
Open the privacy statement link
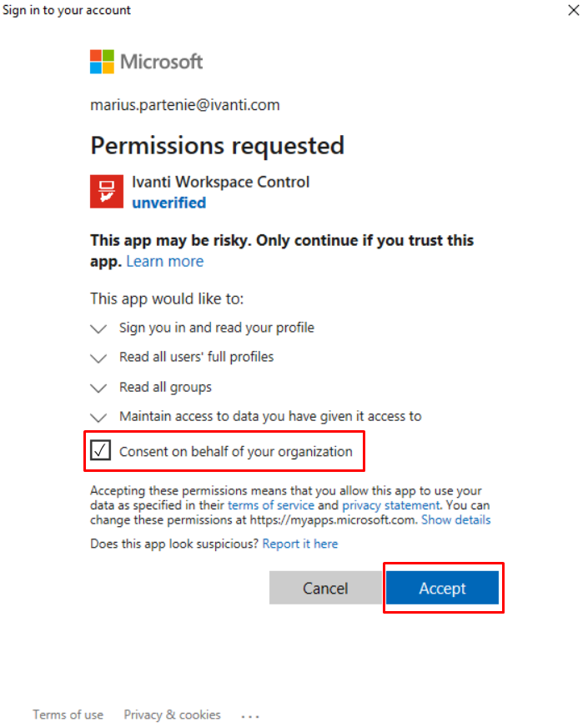[x=390, y=505]
